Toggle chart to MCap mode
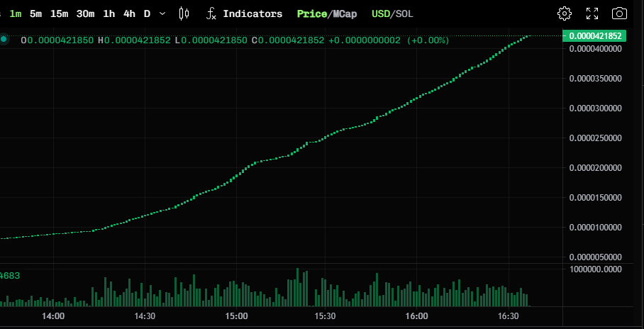 (343, 14)
